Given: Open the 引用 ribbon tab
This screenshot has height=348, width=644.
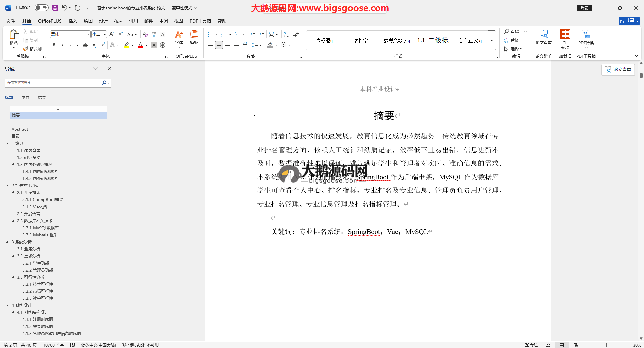Looking at the screenshot, I should click(x=133, y=21).
